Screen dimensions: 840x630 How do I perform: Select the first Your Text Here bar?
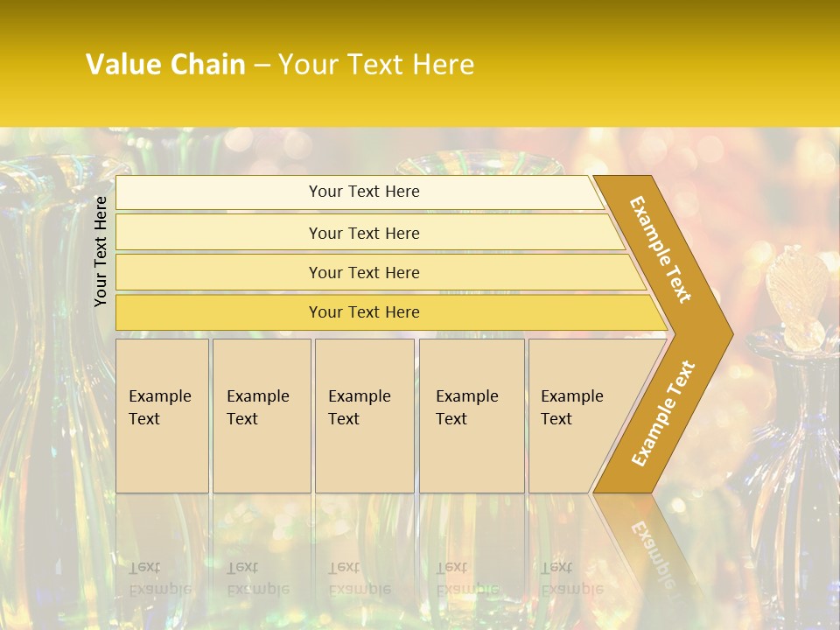pos(360,192)
